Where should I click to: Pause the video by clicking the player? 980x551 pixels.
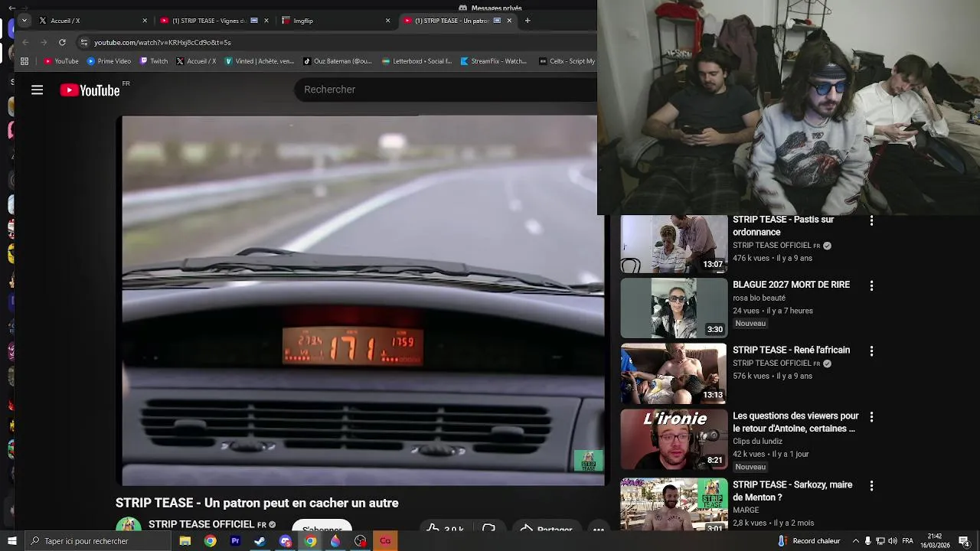point(363,300)
